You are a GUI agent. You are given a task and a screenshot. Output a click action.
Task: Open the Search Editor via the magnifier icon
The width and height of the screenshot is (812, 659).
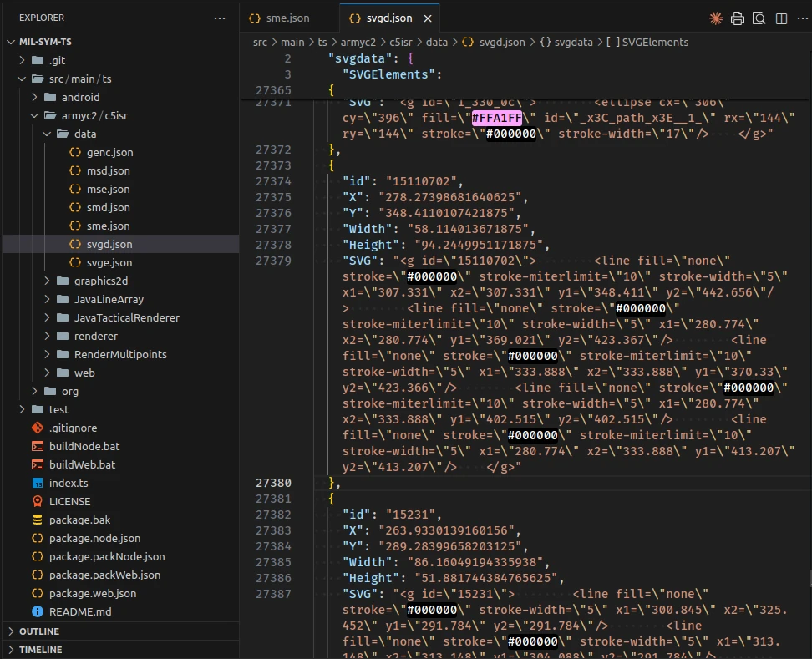point(759,18)
